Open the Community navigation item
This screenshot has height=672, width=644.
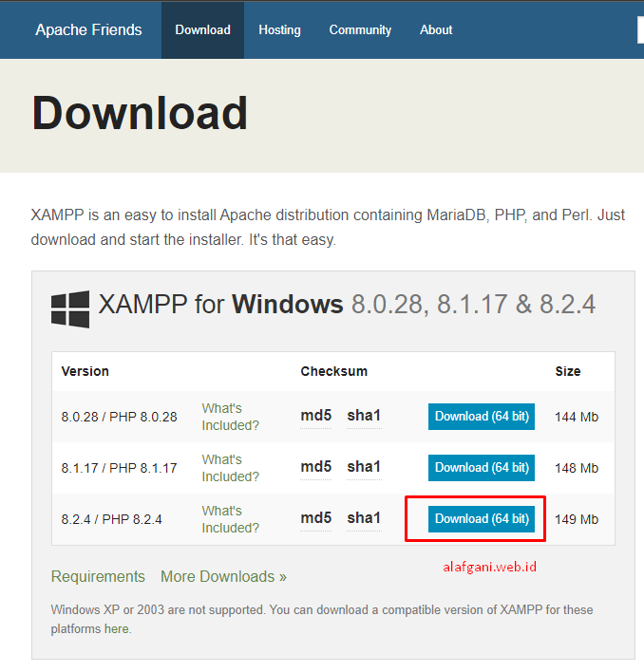(x=360, y=30)
